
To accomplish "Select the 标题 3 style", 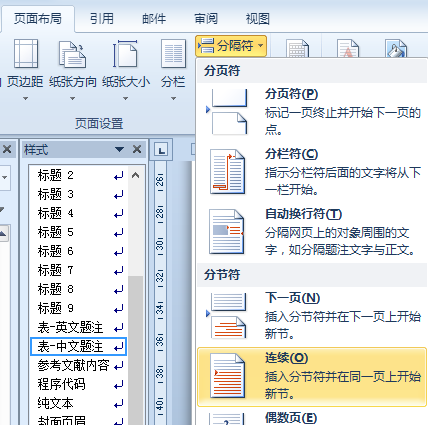I will 78,194.
